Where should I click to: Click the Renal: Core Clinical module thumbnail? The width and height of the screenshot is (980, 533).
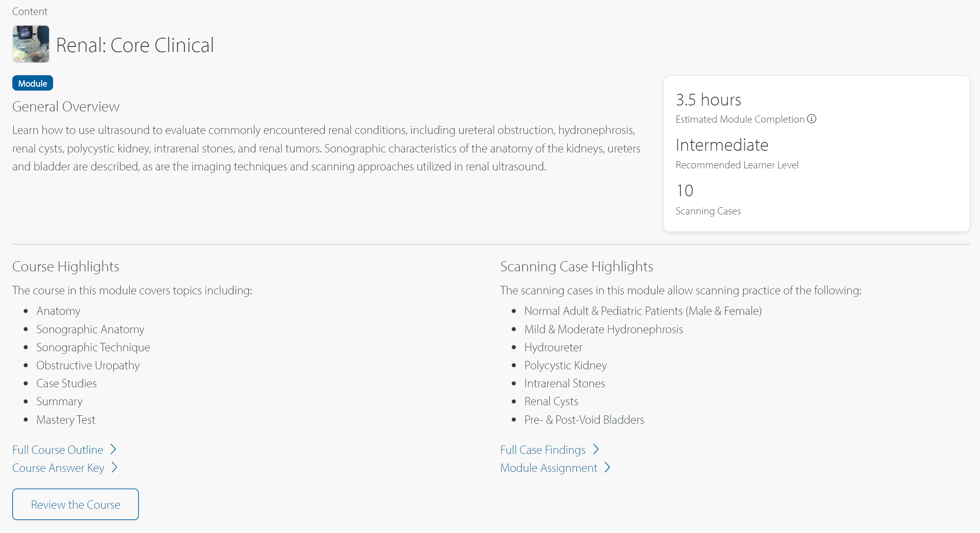click(31, 44)
